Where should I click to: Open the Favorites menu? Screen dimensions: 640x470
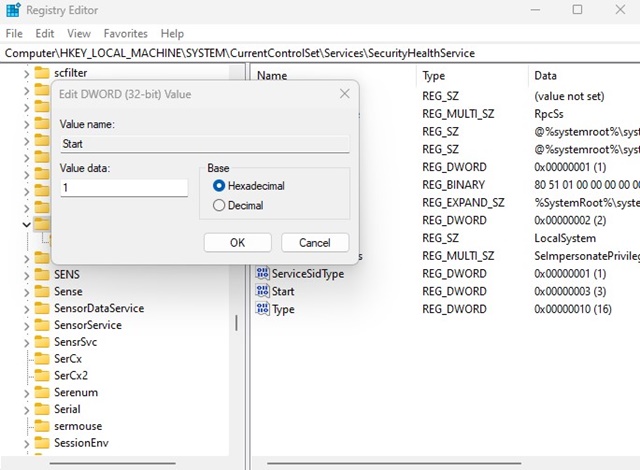pyautogui.click(x=125, y=33)
